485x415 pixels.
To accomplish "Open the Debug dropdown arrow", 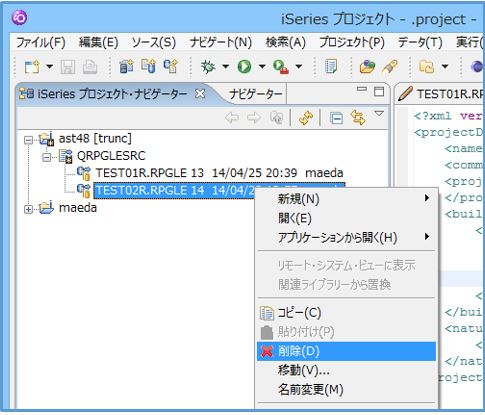I will 226,66.
